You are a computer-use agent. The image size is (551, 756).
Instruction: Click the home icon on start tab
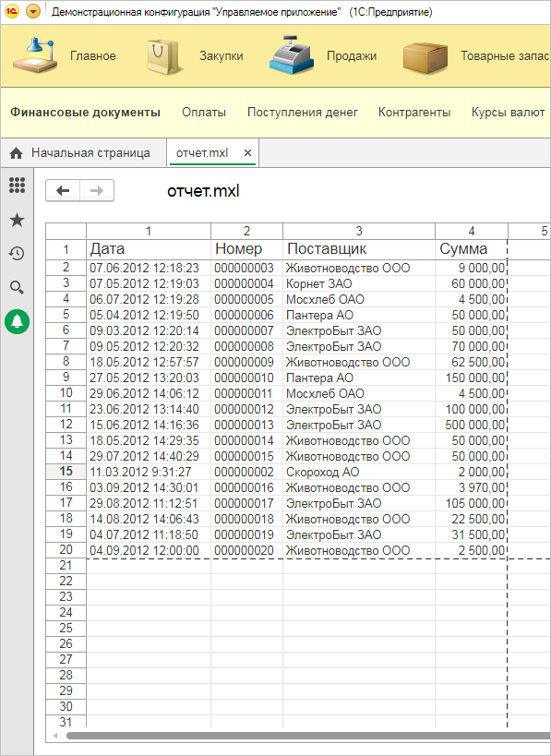16,153
